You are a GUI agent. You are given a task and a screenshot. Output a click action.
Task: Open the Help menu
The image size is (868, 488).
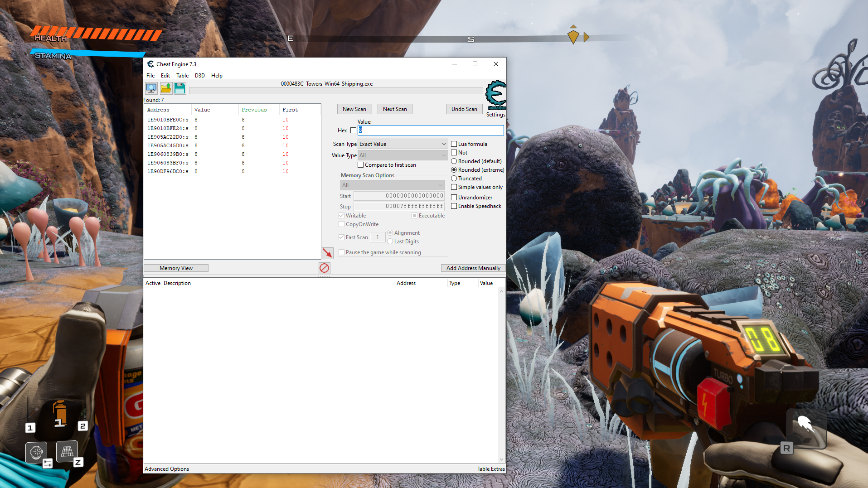(217, 76)
